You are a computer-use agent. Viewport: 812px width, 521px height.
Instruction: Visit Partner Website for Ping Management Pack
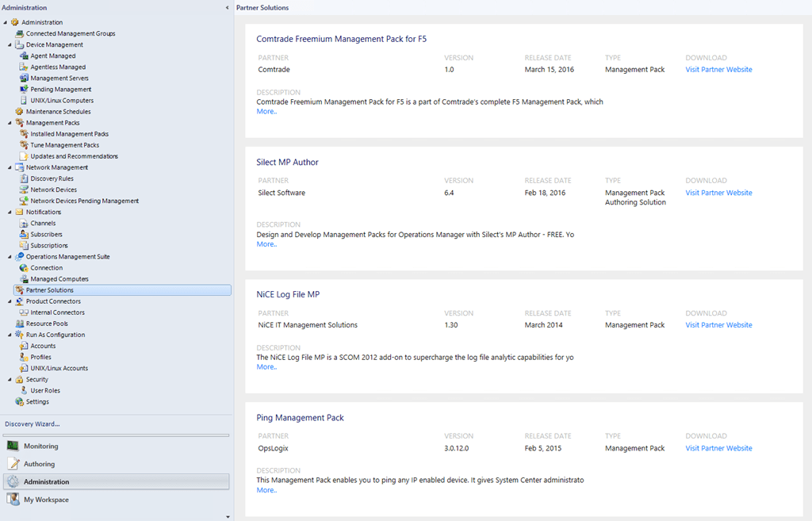pyautogui.click(x=718, y=448)
